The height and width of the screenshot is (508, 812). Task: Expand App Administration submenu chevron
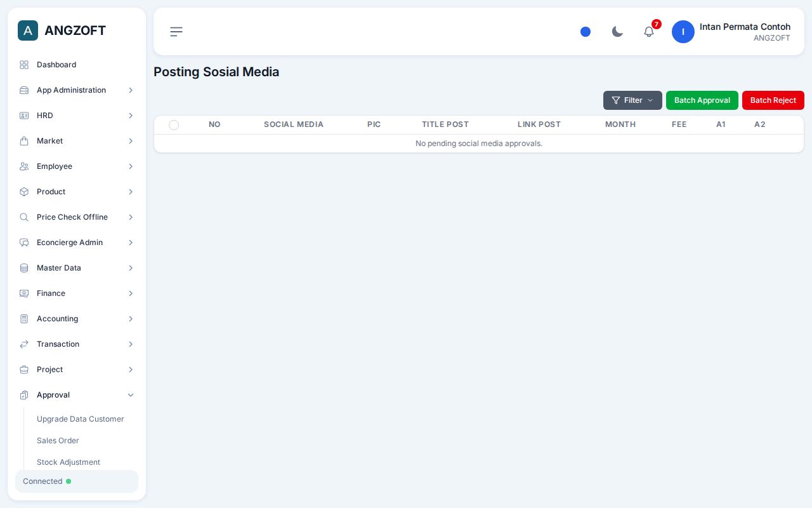pos(131,90)
